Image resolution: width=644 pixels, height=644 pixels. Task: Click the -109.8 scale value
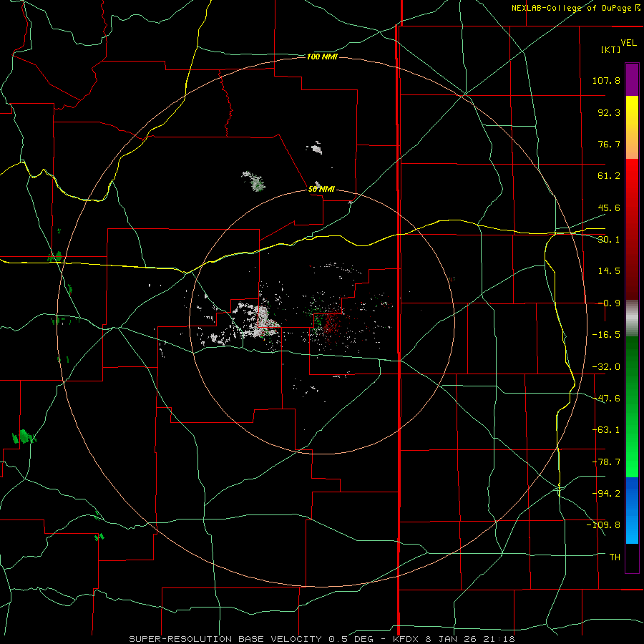[603, 525]
